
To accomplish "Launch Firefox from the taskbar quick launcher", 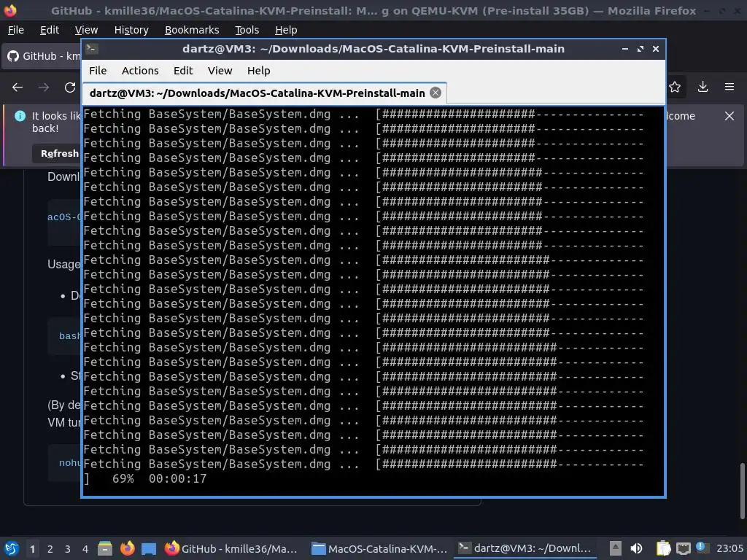I will 127,548.
